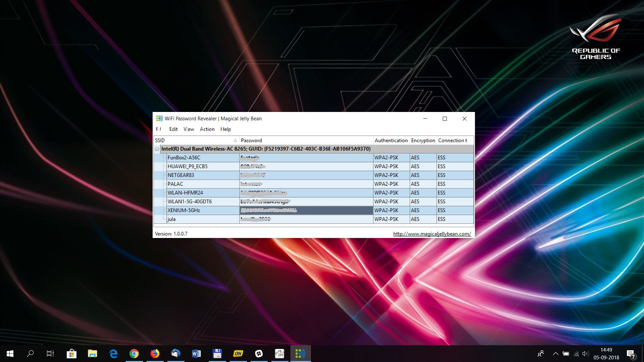Open the floppy disk app on the taskbar

(217, 354)
